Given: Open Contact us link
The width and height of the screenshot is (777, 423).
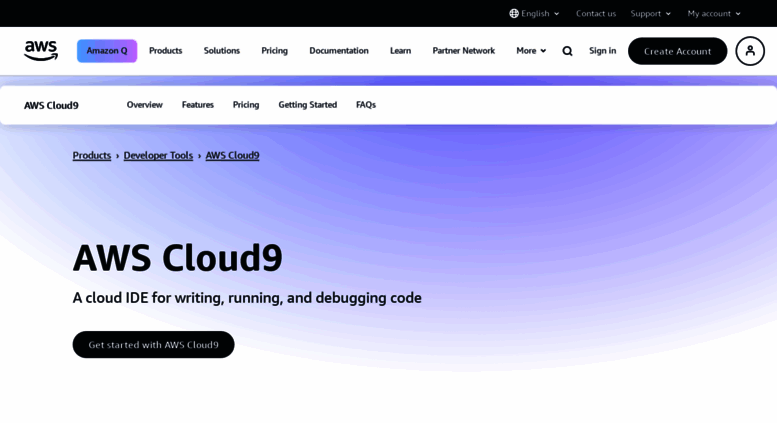Looking at the screenshot, I should (x=596, y=13).
